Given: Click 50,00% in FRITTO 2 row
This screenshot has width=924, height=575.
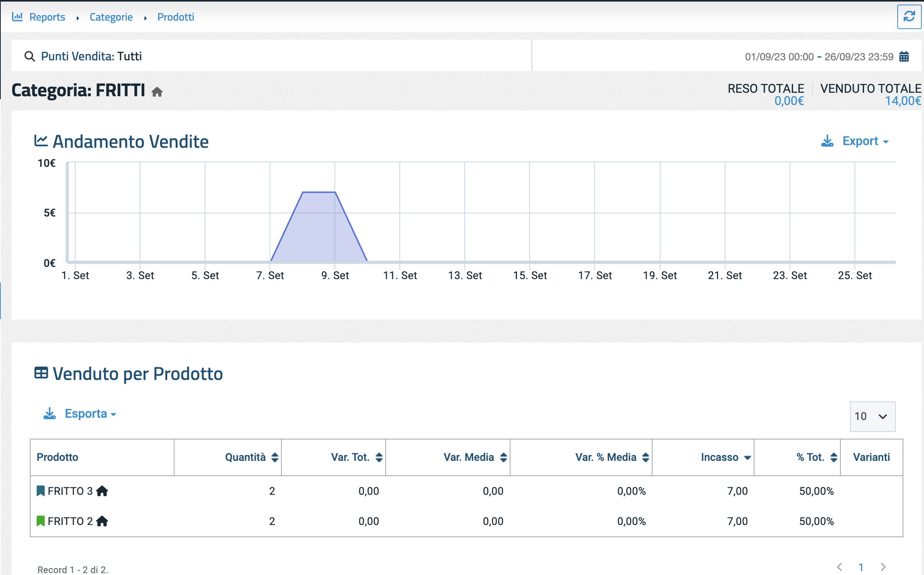Looking at the screenshot, I should coord(816,521).
